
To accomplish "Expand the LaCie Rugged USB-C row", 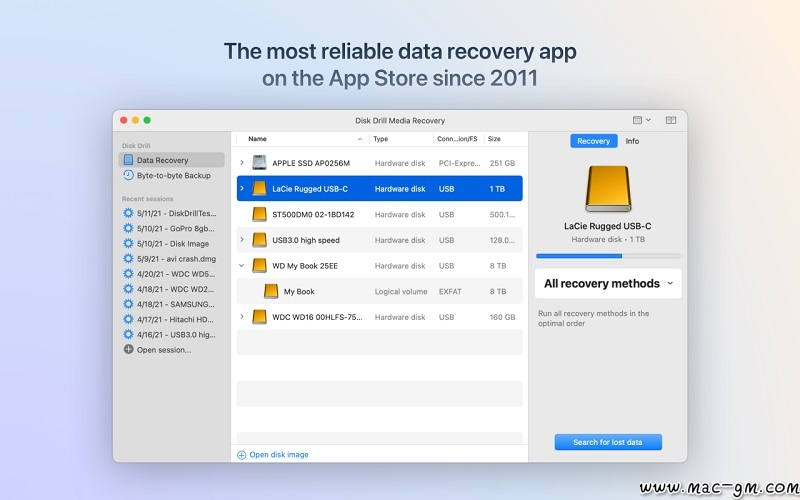I will [242, 188].
